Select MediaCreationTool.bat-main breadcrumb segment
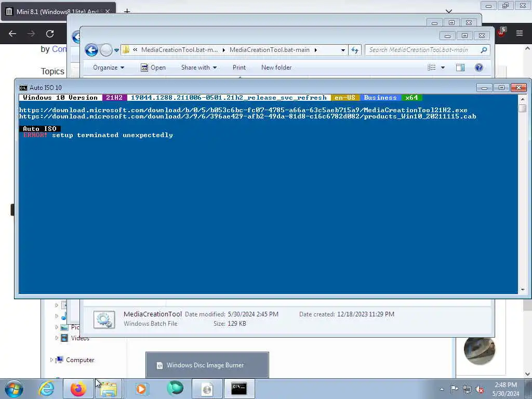Image resolution: width=532 pixels, height=399 pixels. pos(270,50)
